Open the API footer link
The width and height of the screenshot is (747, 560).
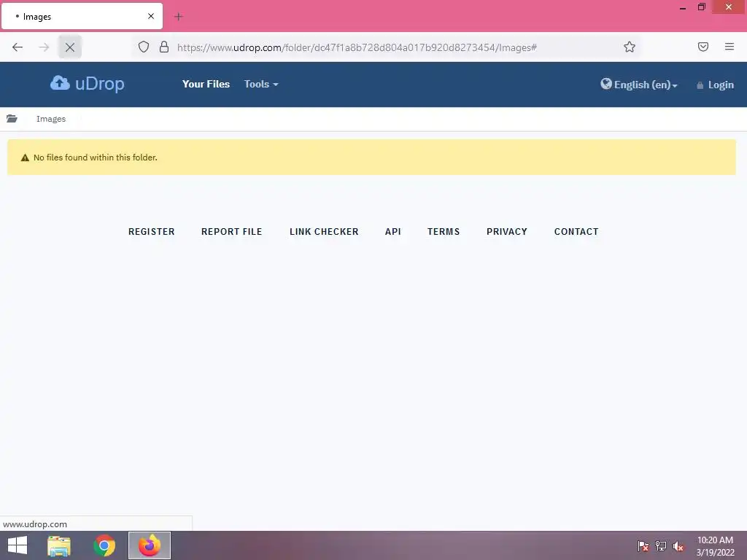pyautogui.click(x=393, y=231)
